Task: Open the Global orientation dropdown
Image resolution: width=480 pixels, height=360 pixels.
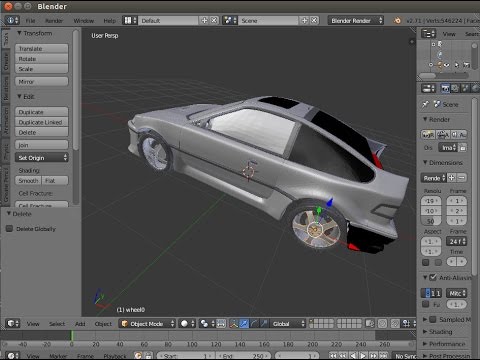Action: (x=288, y=323)
